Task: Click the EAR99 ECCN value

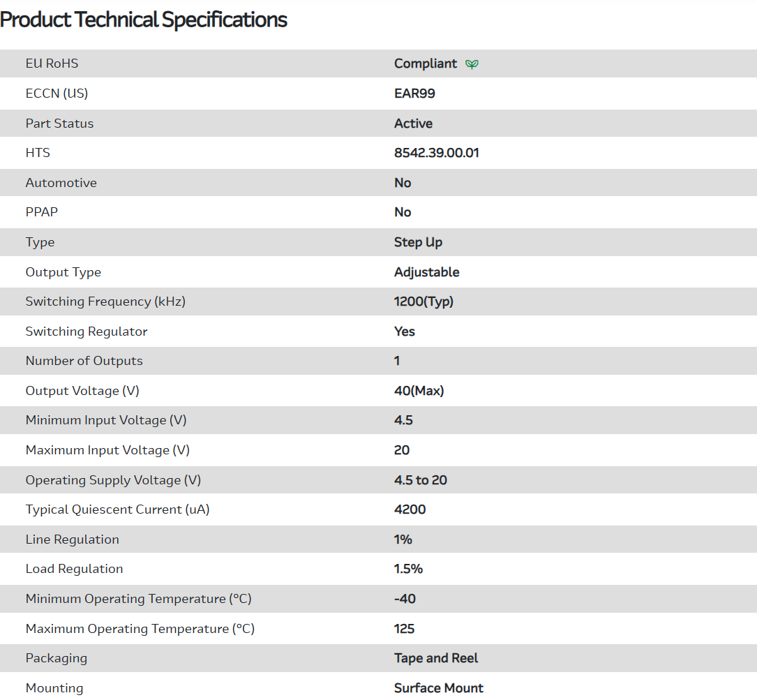Action: tap(414, 94)
